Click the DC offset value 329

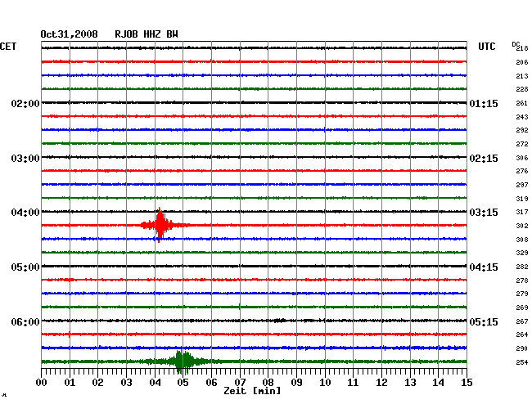[522, 253]
